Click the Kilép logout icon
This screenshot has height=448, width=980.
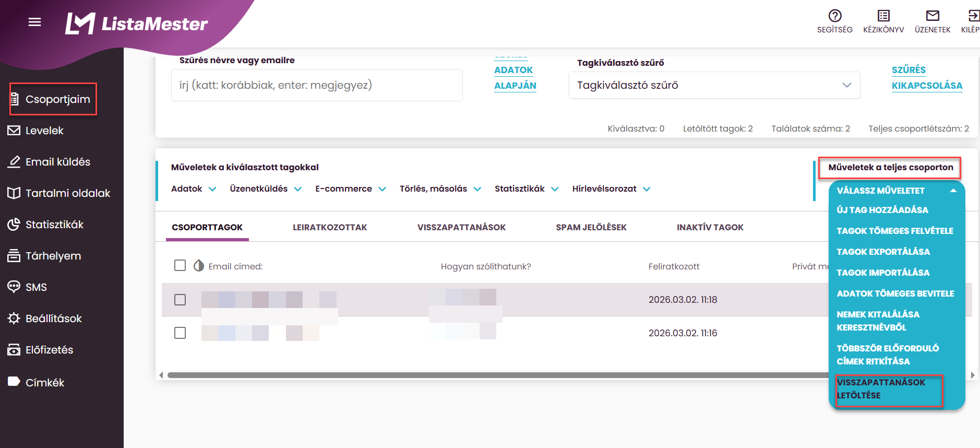pyautogui.click(x=973, y=16)
